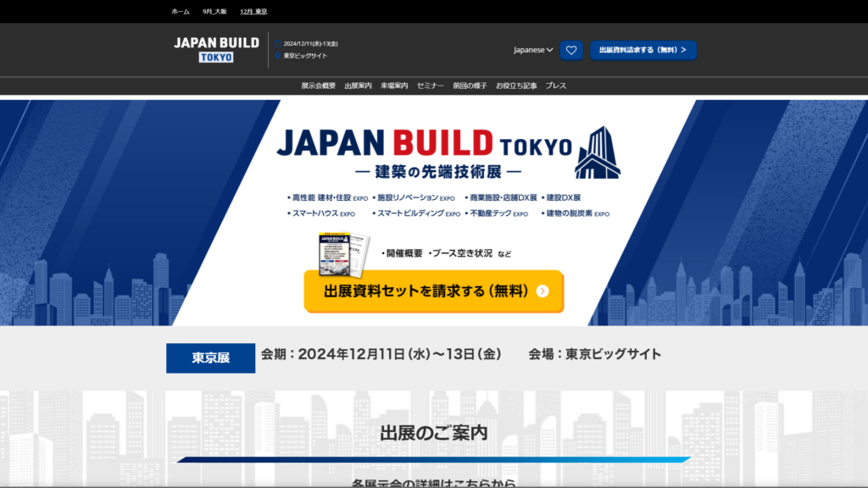This screenshot has height=488, width=868.
Task: Open the ホーム link in top bar
Action: click(181, 12)
